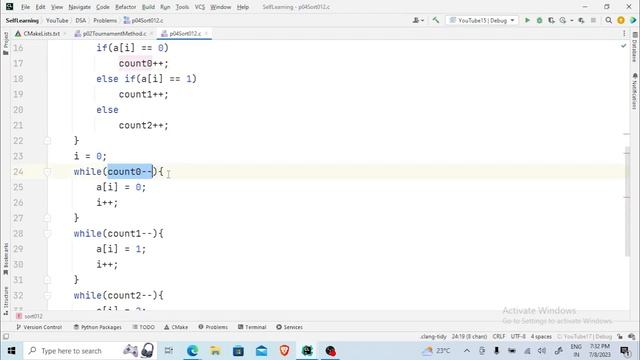
Task: Show hidden system tray icons chevron
Action: [467, 351]
